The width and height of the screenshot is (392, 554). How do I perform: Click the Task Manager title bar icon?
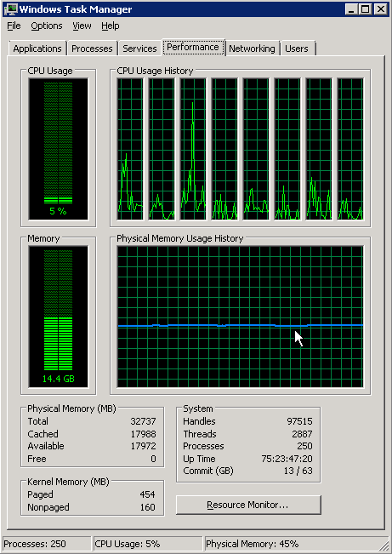[11, 9]
